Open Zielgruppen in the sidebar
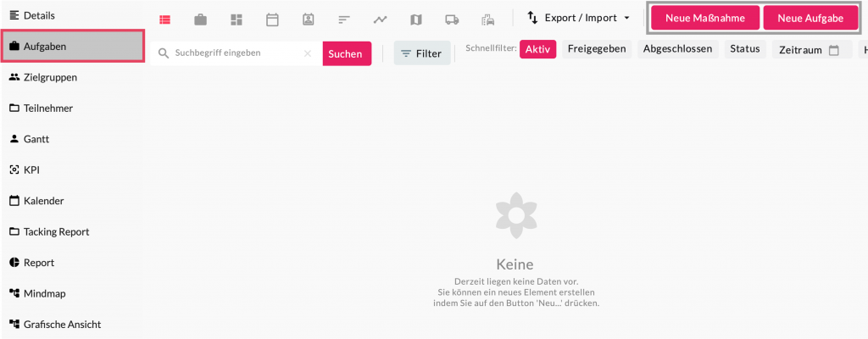The height and width of the screenshot is (339, 868). click(x=50, y=77)
